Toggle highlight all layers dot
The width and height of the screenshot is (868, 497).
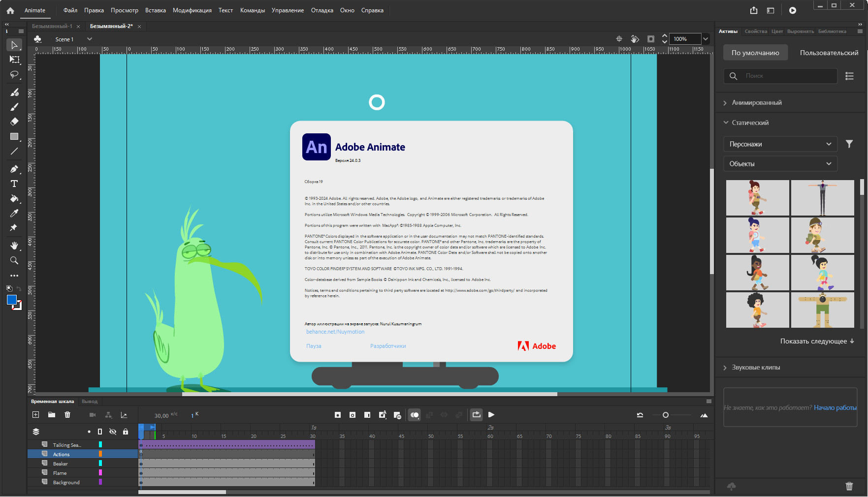coord(89,432)
